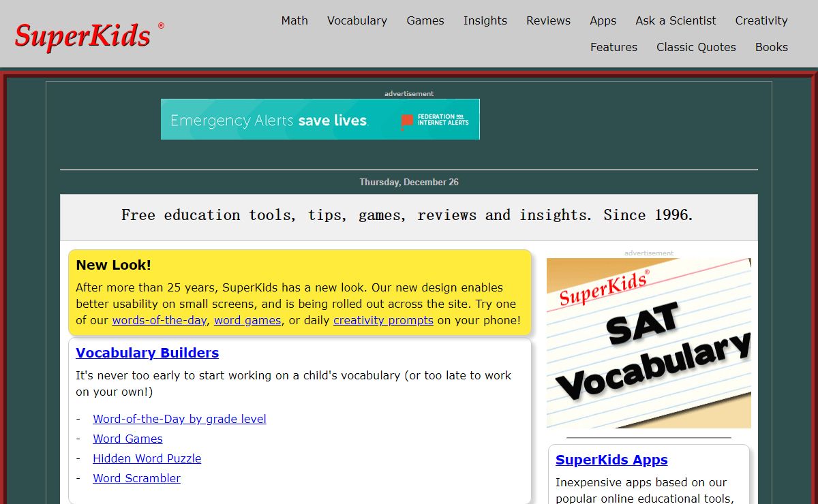Open the Math menu item

click(294, 20)
